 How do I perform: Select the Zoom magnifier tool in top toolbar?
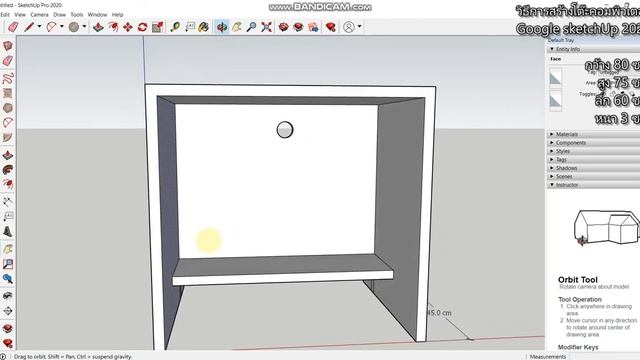click(x=252, y=27)
